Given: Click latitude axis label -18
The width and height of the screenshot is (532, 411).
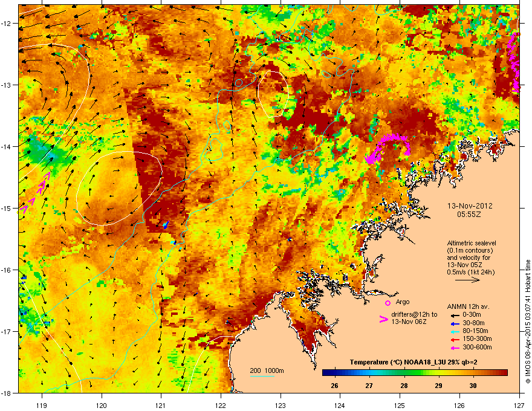Looking at the screenshot, I should pos(7,393).
